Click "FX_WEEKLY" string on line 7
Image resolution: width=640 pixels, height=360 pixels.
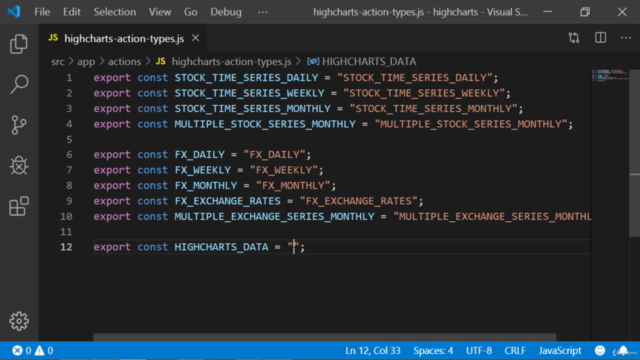(x=284, y=170)
